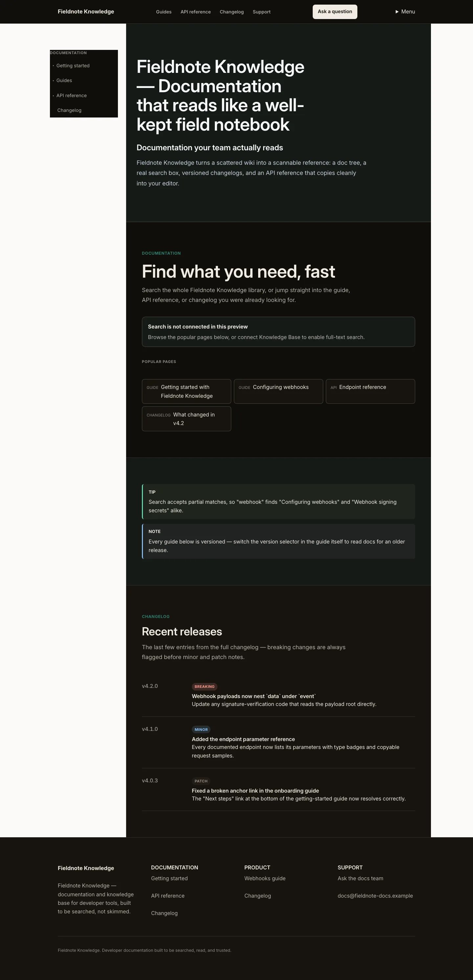Open the What changed in v4.2 card
This screenshot has width=473, height=980.
[187, 419]
